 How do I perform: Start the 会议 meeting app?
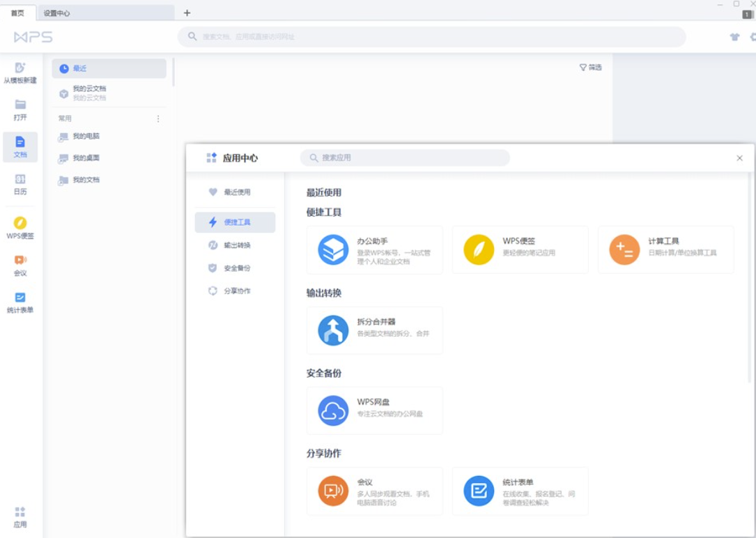click(375, 491)
